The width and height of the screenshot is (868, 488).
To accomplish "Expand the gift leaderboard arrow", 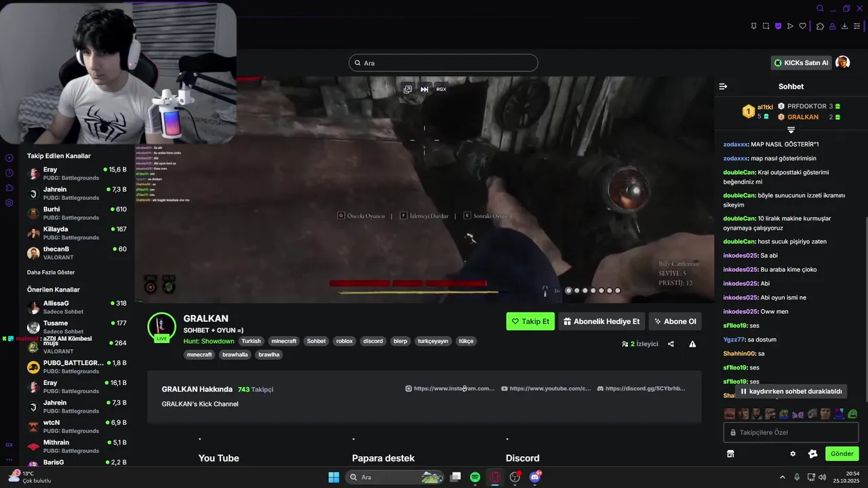I will pyautogui.click(x=791, y=129).
